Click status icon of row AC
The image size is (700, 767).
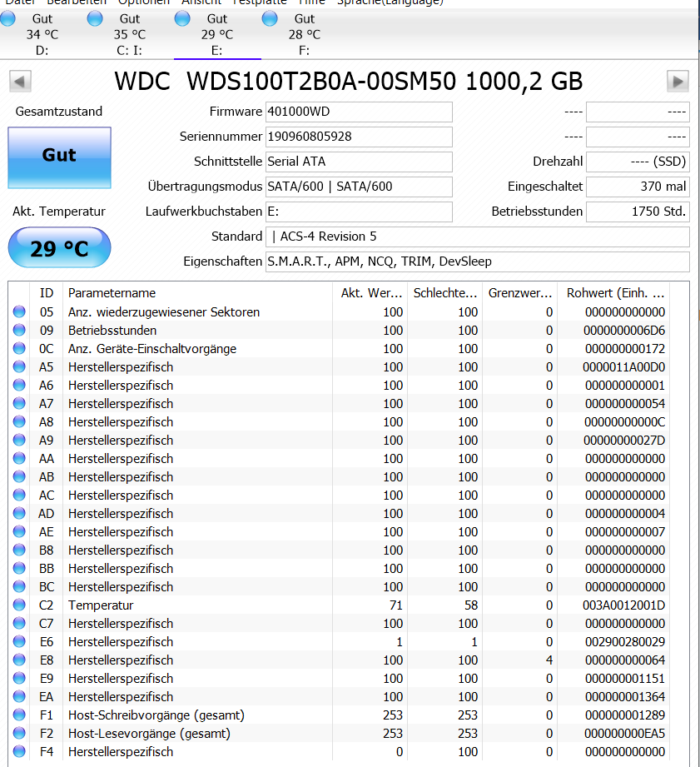point(19,495)
